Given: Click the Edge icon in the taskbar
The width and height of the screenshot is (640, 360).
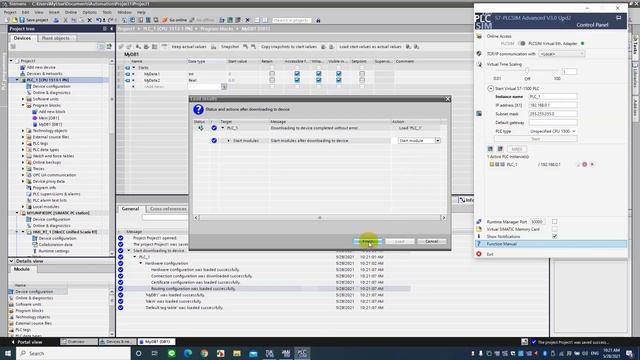Looking at the screenshot, I should tap(188, 353).
